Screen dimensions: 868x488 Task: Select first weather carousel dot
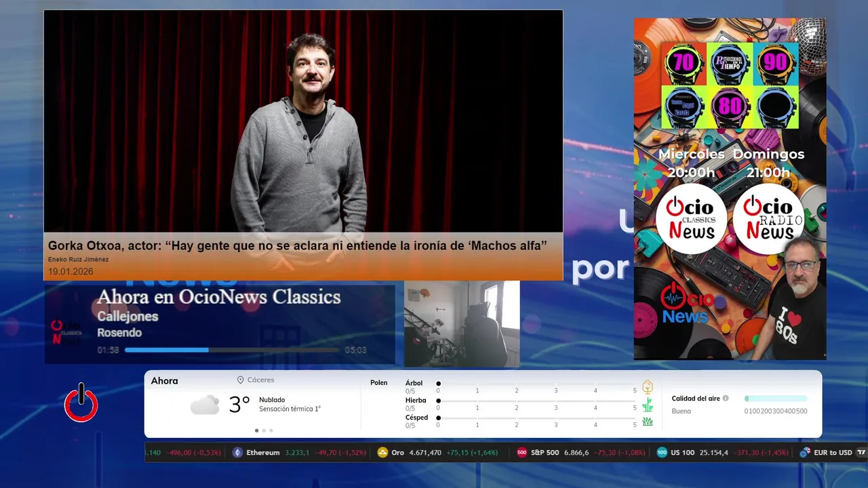click(x=256, y=430)
